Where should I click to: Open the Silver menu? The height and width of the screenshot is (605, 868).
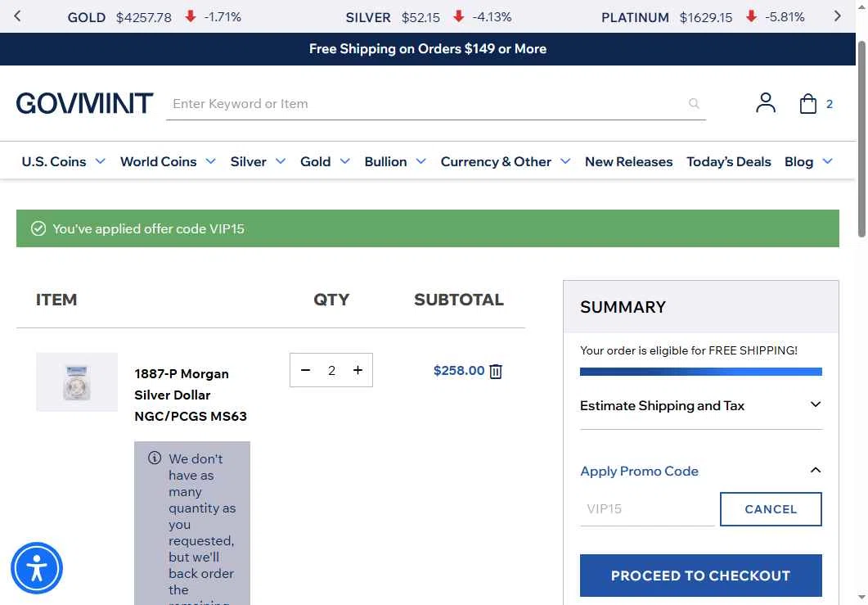tap(248, 161)
